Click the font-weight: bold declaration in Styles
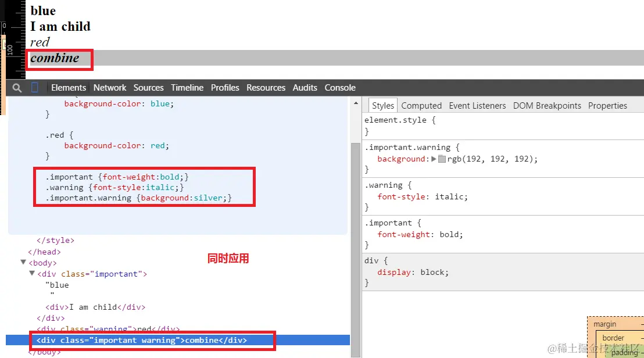This screenshot has height=358, width=644. [420, 234]
